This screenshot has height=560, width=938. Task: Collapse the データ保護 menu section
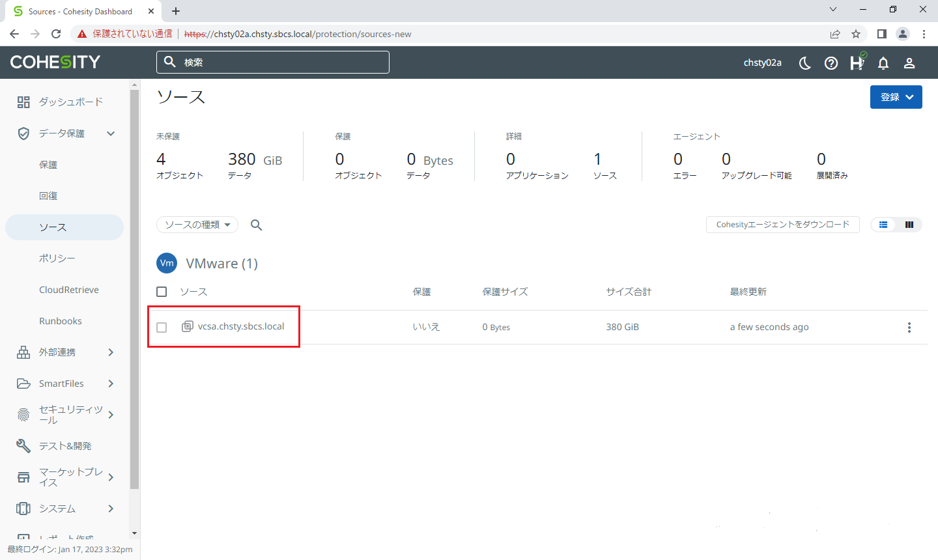pos(111,133)
